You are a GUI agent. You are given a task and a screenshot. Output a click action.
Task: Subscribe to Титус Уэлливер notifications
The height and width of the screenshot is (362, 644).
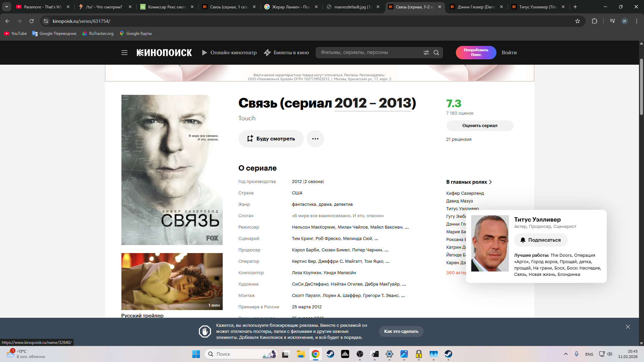pyautogui.click(x=541, y=240)
